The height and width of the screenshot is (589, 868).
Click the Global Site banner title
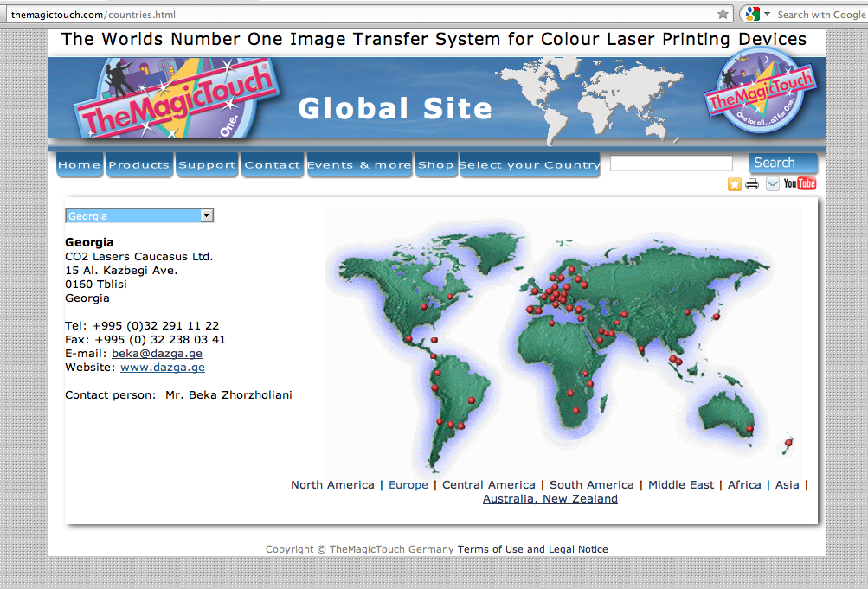pyautogui.click(x=395, y=108)
